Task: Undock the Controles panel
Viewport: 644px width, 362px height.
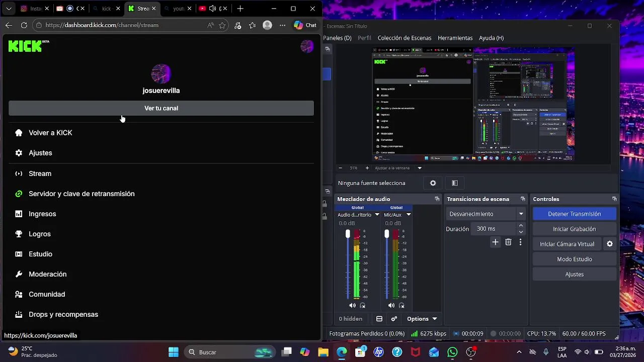Action: coord(614,199)
